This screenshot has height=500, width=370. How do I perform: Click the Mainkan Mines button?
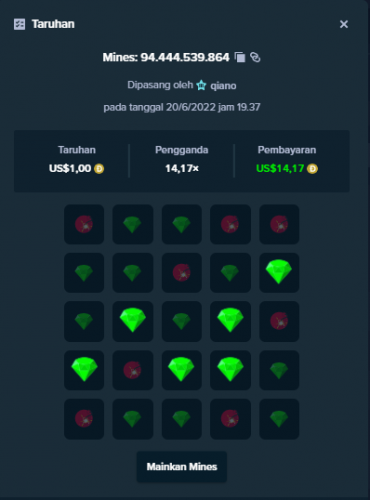pyautogui.click(x=182, y=466)
